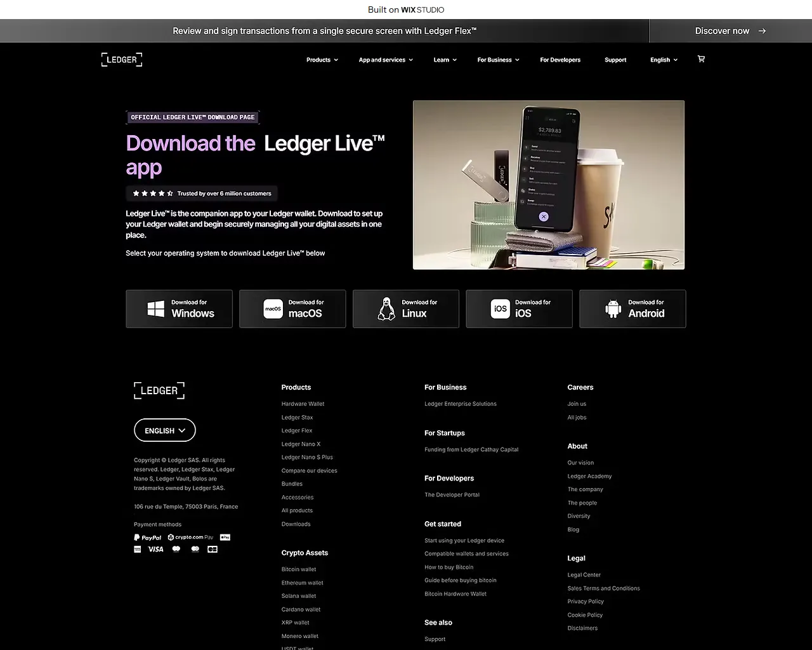Click the crypto.com Pay icon
Image resolution: width=812 pixels, height=650 pixels.
(190, 538)
